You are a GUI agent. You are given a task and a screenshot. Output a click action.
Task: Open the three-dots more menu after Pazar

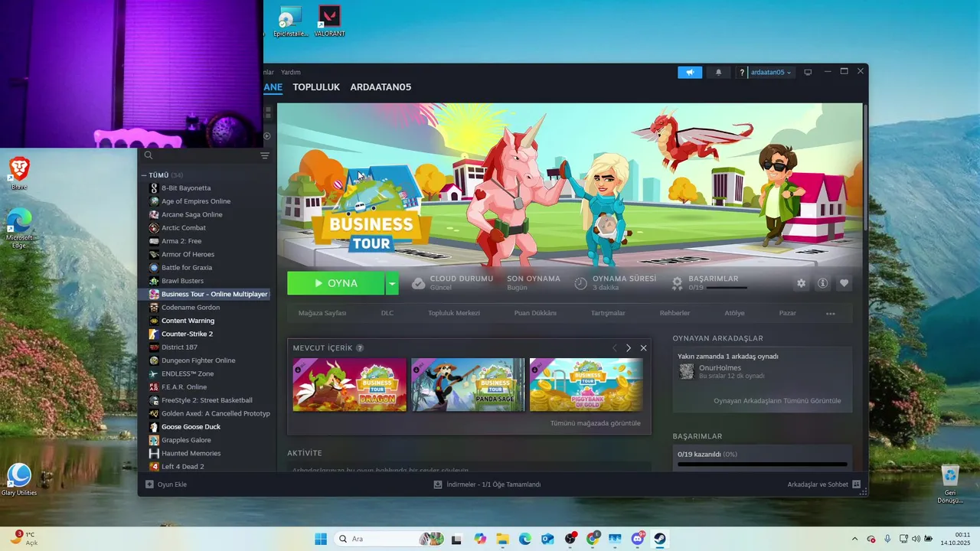(x=831, y=313)
